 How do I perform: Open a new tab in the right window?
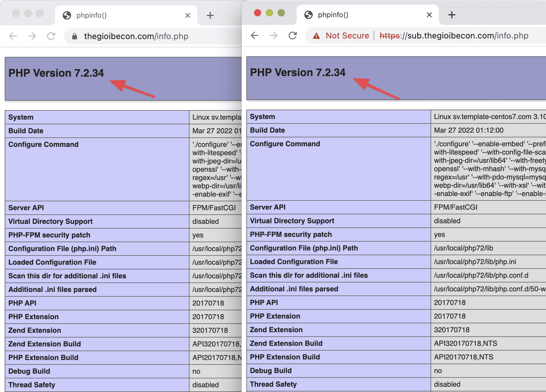tap(452, 15)
